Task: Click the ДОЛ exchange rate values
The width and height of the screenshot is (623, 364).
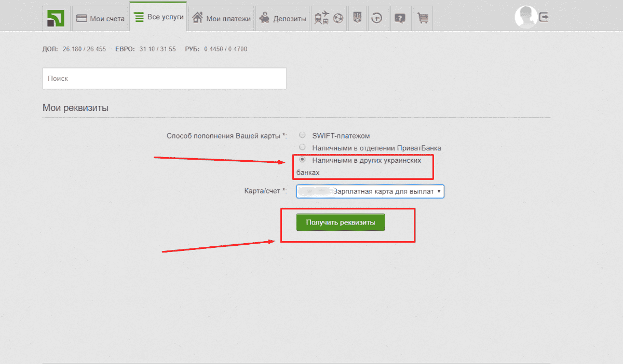Action: coord(84,49)
